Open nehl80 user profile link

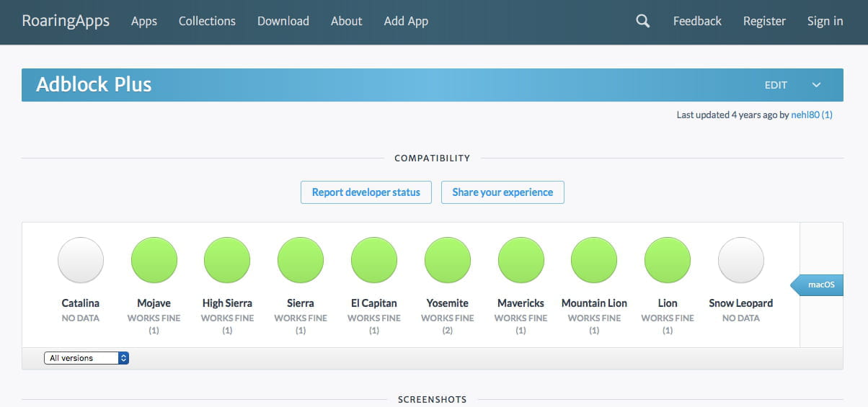point(812,115)
